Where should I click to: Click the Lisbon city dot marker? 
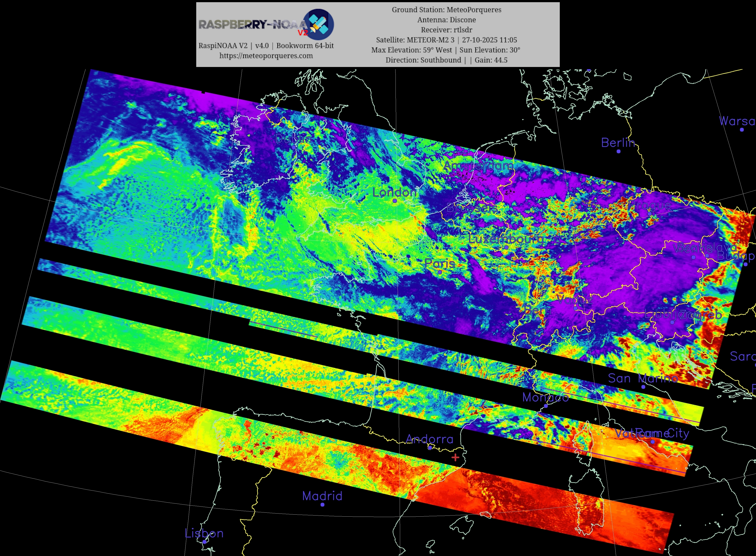pos(205,542)
